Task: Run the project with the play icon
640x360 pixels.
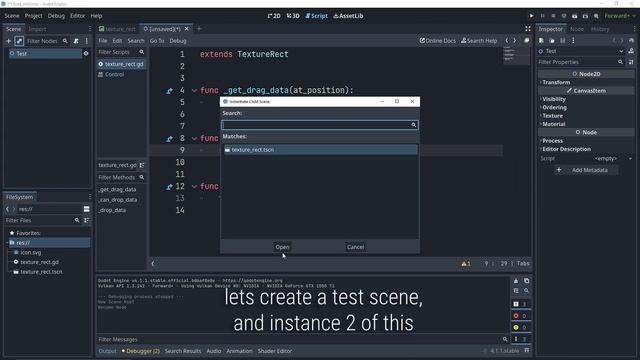Action: [x=531, y=16]
